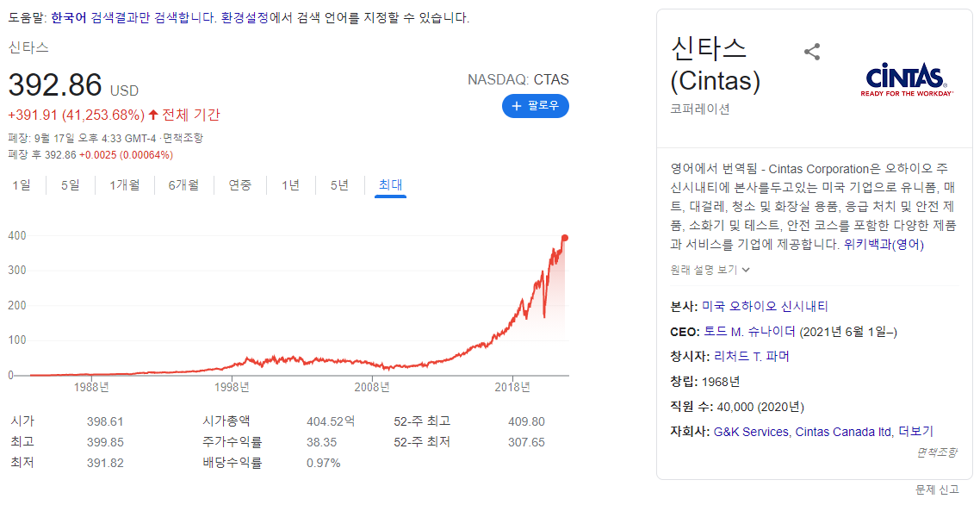Select the 5년 chart range
Image resolution: width=980 pixels, height=505 pixels.
pyautogui.click(x=338, y=185)
